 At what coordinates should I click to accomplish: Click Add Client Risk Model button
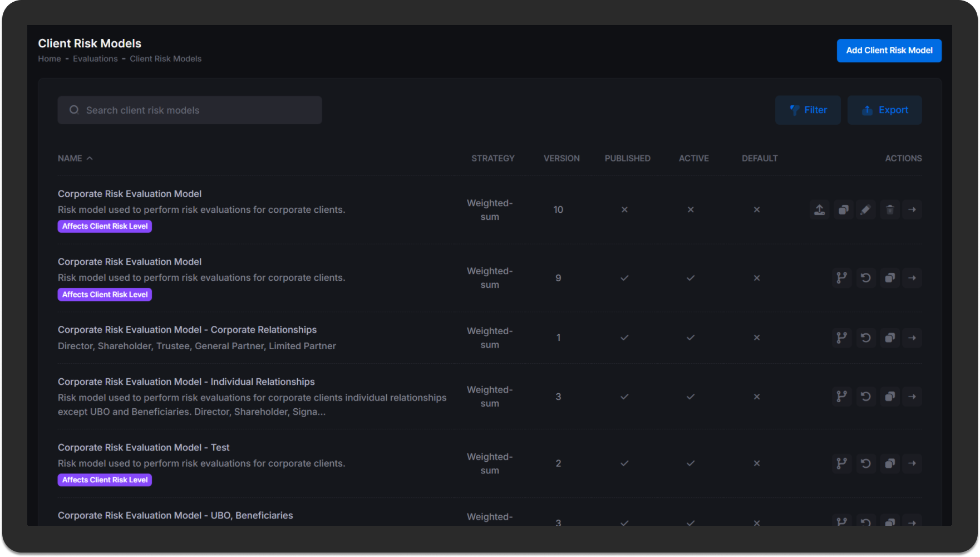(889, 51)
